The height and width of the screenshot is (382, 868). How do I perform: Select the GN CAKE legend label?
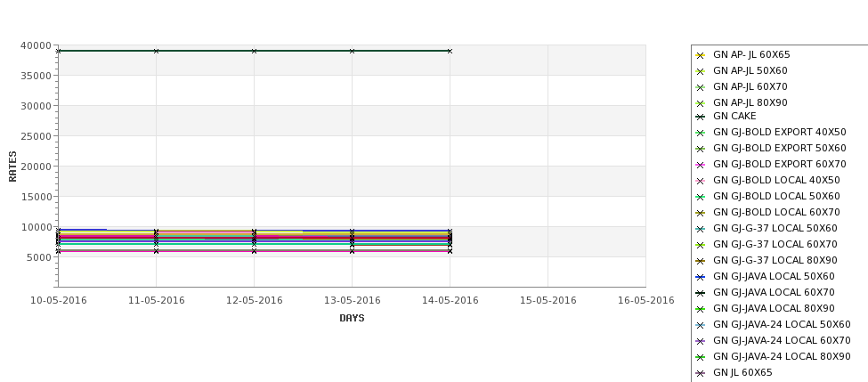(734, 117)
